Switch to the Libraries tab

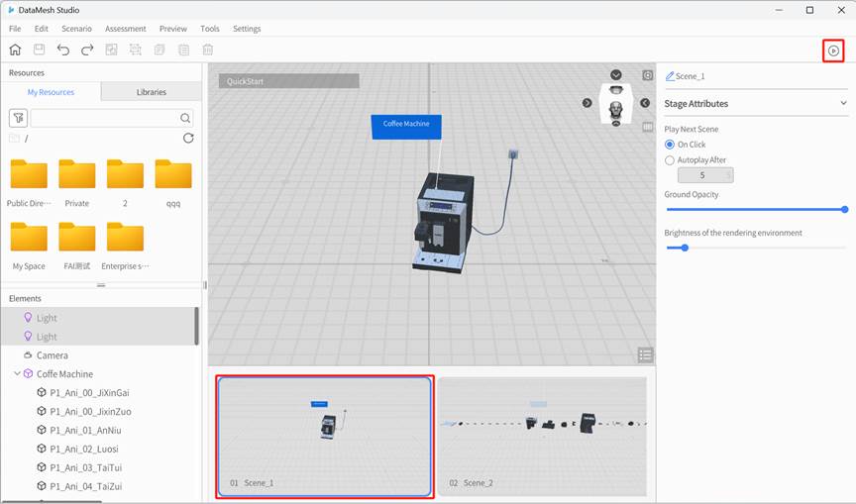coord(151,92)
